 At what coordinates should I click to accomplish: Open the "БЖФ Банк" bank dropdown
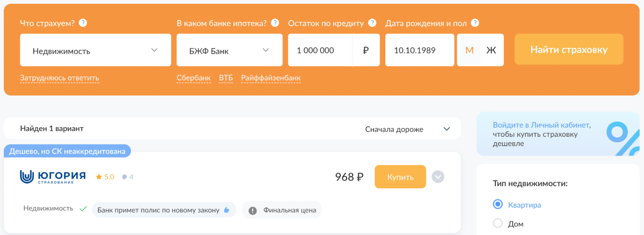(229, 50)
